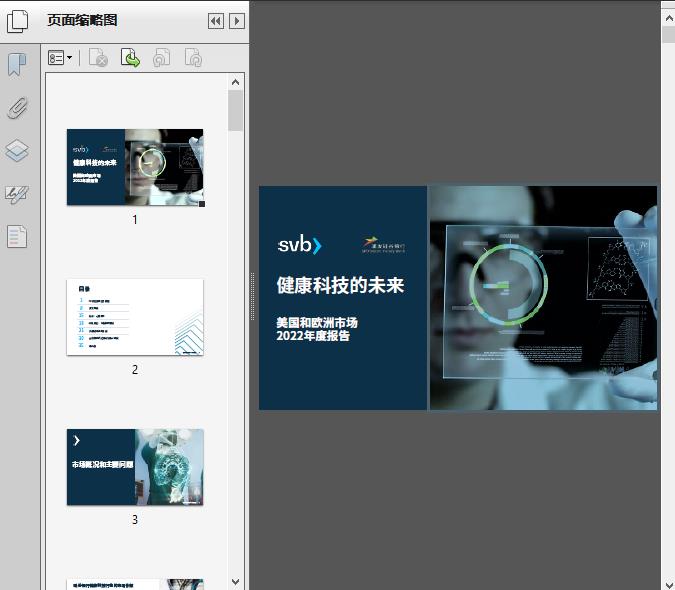675x590 pixels.
Task: Select page 1 thumbnail
Action: (135, 167)
